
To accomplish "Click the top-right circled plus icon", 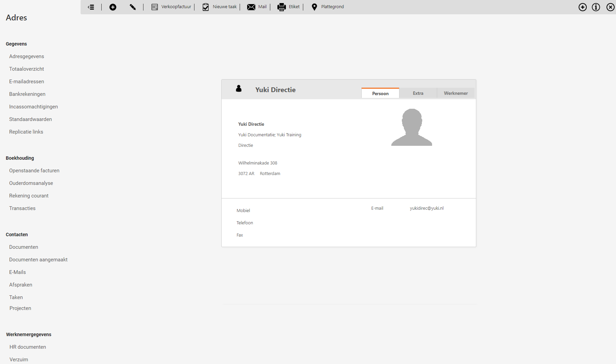I will pos(583,7).
